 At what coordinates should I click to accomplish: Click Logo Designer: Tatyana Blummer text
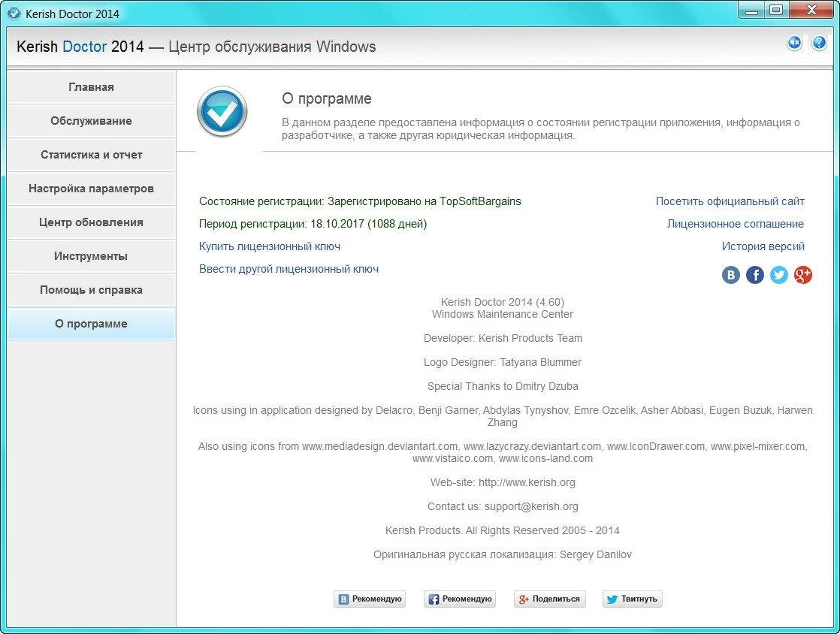coord(503,362)
